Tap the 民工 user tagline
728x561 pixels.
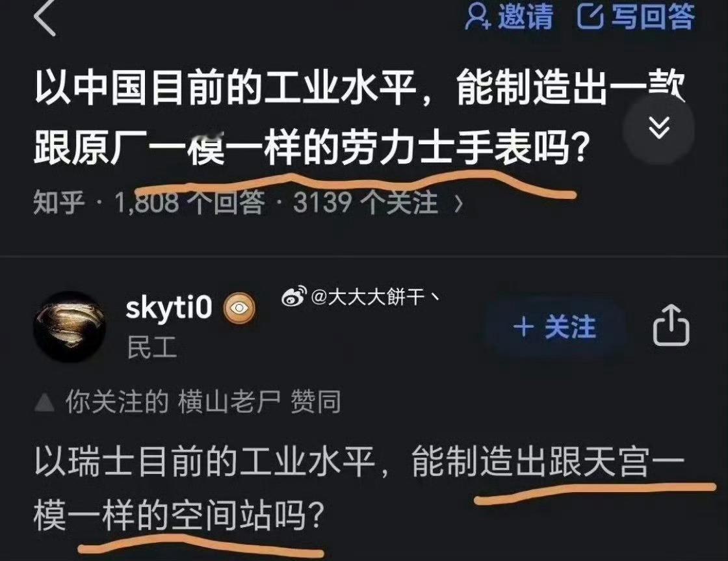point(151,347)
